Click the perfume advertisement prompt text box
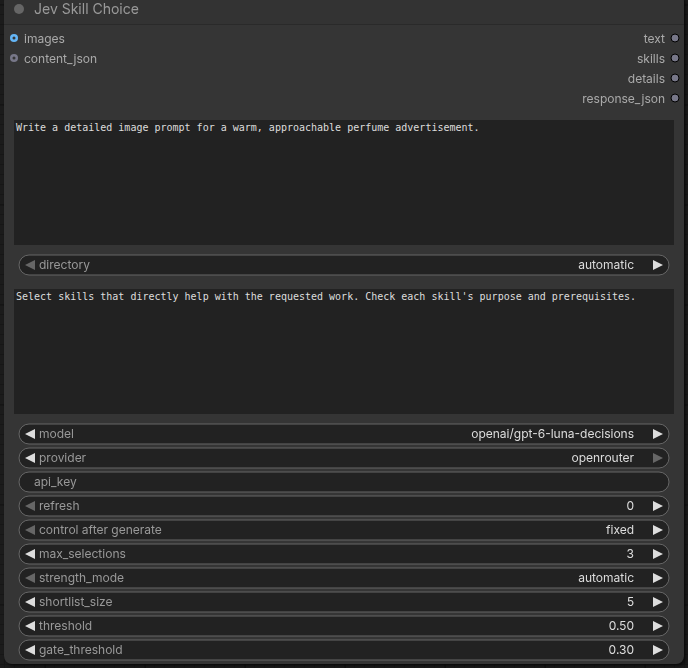 coord(344,182)
